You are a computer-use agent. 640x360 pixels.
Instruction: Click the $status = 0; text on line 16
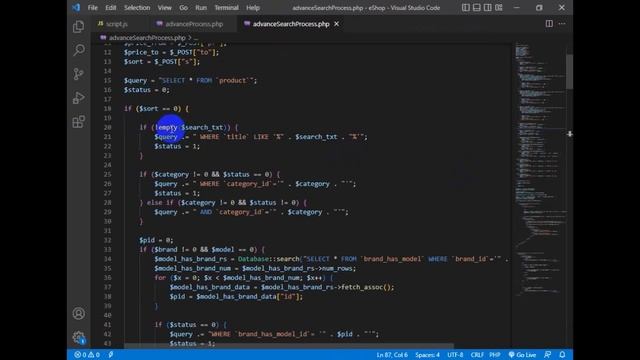[147, 90]
